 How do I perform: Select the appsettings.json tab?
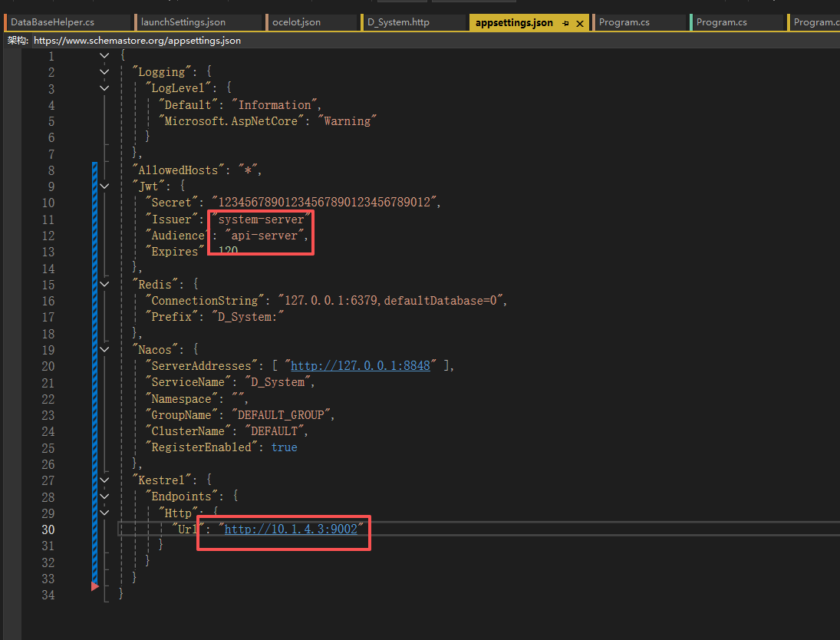514,22
